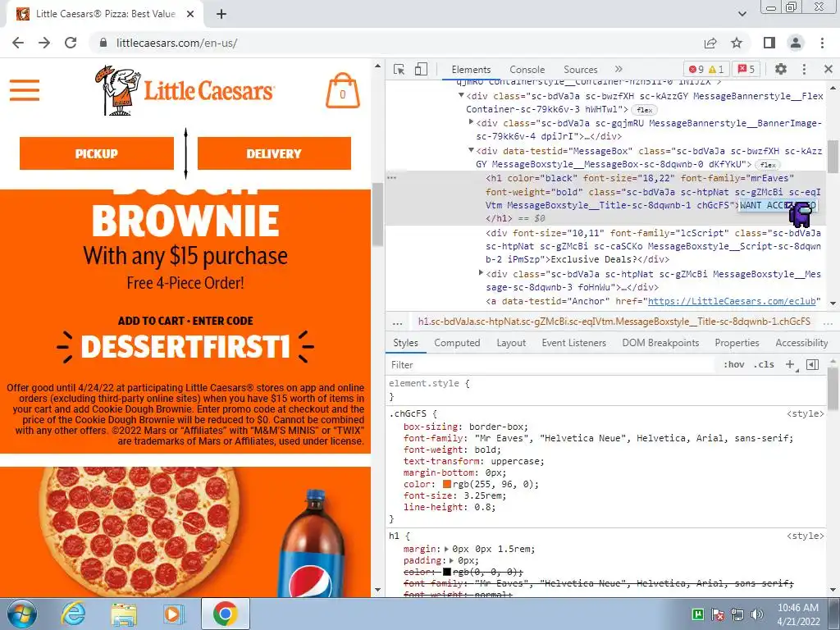The width and height of the screenshot is (840, 630).
Task: Click the orange rgb(255, 96, 0) swatch
Action: 447,484
